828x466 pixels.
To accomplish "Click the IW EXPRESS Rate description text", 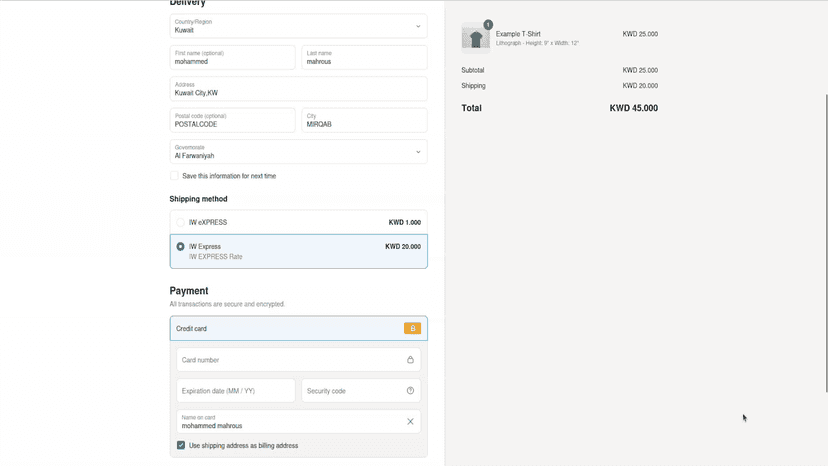I will [215, 257].
